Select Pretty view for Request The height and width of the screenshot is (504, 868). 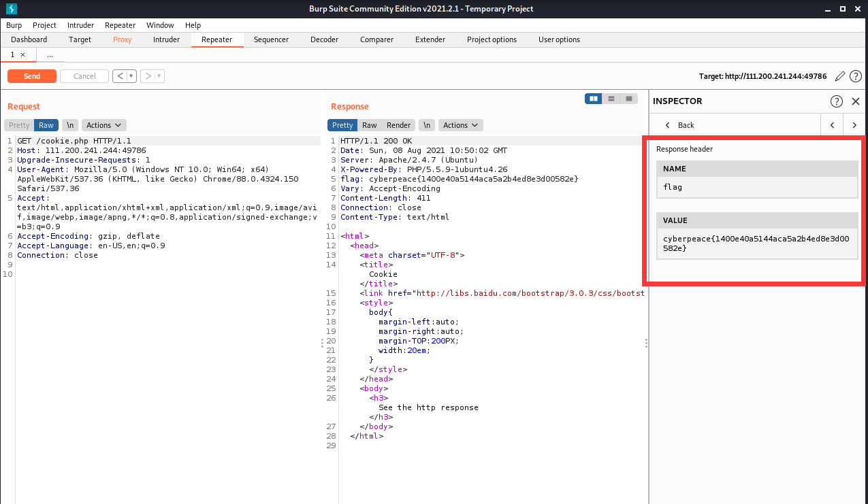pyautogui.click(x=19, y=125)
